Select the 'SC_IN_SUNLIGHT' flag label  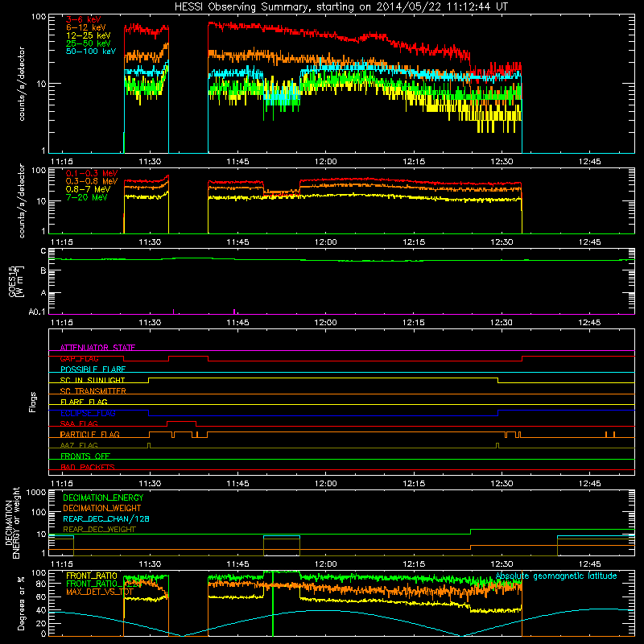coord(93,380)
